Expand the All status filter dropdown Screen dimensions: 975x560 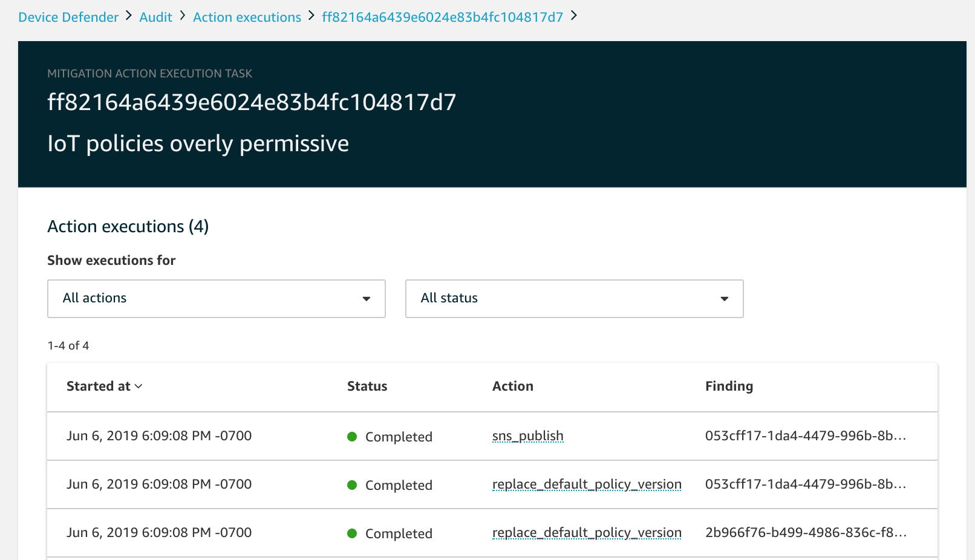click(x=574, y=299)
